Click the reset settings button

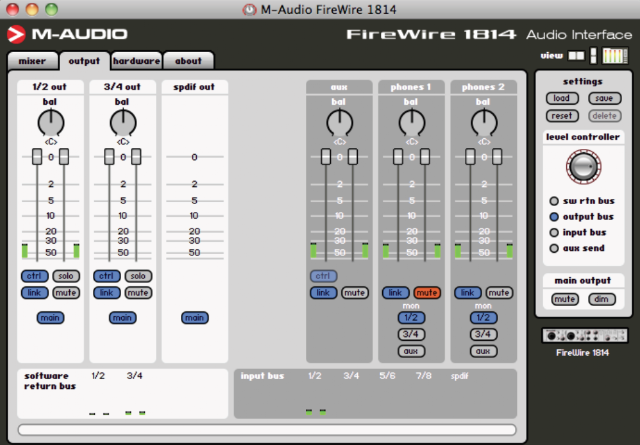[562, 116]
